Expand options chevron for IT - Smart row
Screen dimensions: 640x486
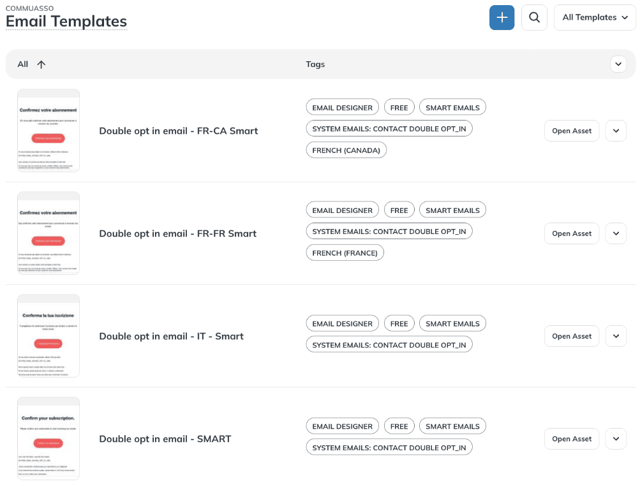click(x=616, y=336)
